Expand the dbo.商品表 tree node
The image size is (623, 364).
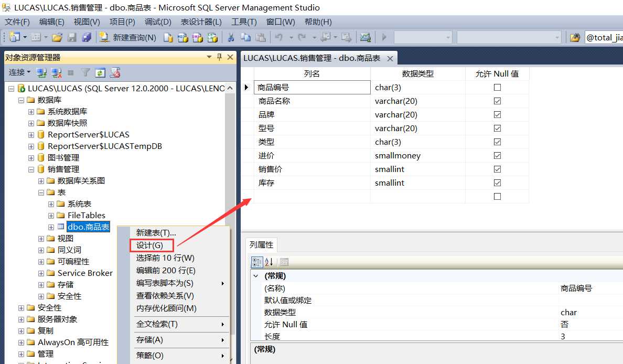click(51, 227)
